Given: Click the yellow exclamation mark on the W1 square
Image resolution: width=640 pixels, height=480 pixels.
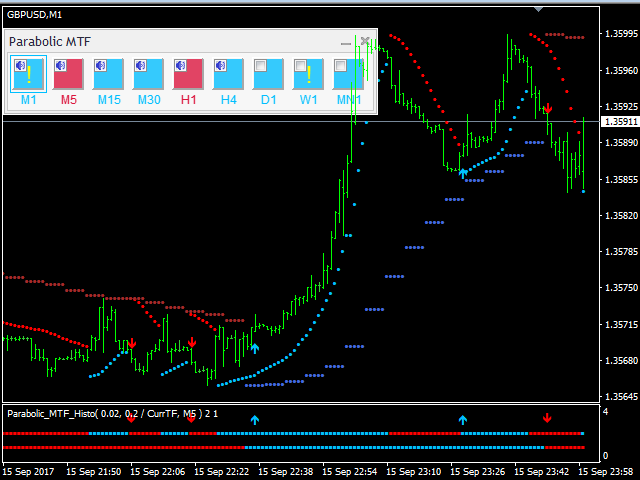Looking at the screenshot, I should 309,75.
